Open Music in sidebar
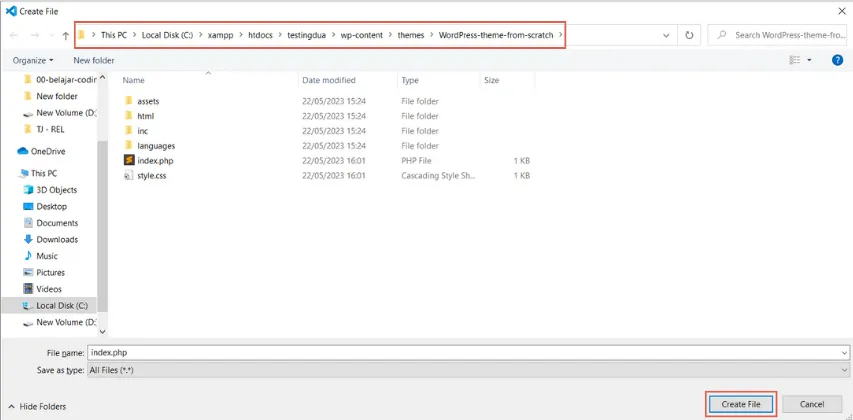853x420 pixels. point(40,256)
